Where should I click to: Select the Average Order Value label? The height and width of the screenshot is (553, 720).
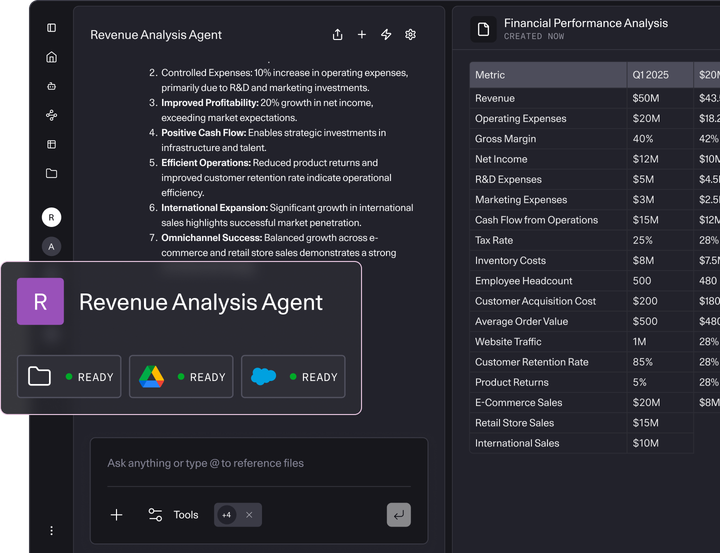click(x=521, y=321)
